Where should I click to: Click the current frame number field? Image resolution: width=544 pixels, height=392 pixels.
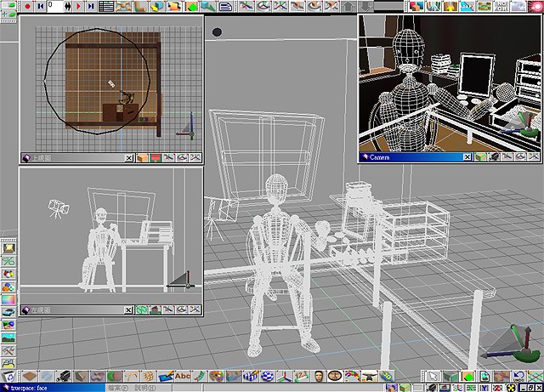(x=59, y=6)
